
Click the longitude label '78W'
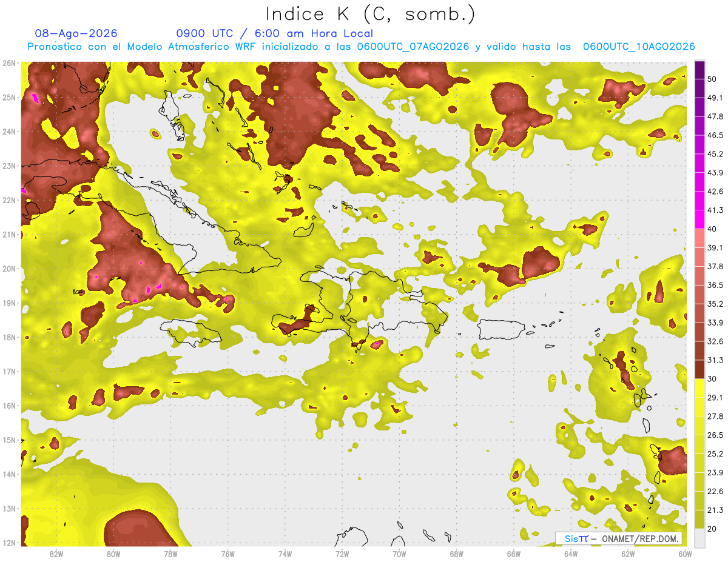pos(170,554)
